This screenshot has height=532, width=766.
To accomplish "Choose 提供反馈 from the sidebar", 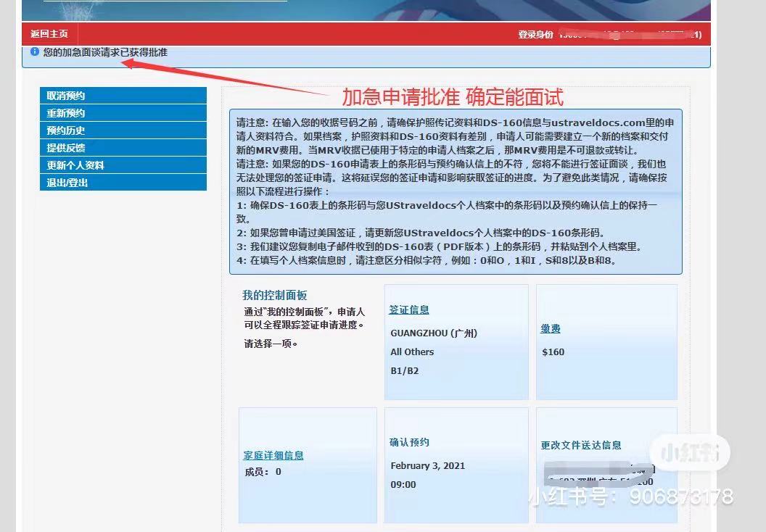I will click(66, 148).
